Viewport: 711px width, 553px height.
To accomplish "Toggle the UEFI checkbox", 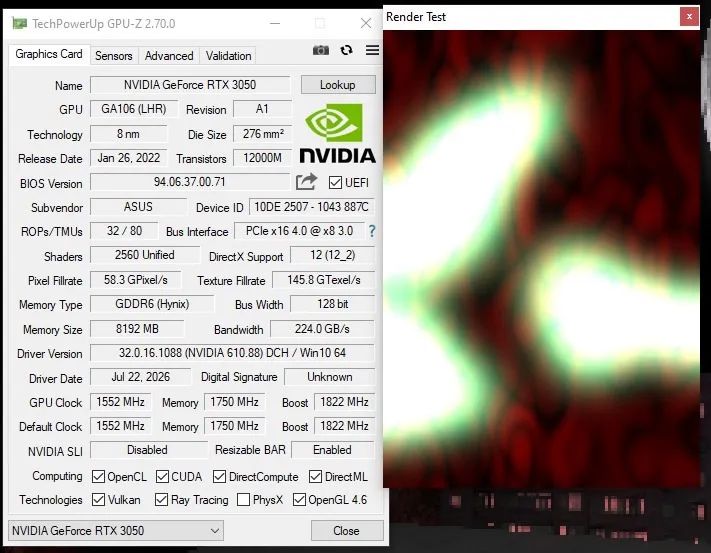I will click(x=335, y=183).
